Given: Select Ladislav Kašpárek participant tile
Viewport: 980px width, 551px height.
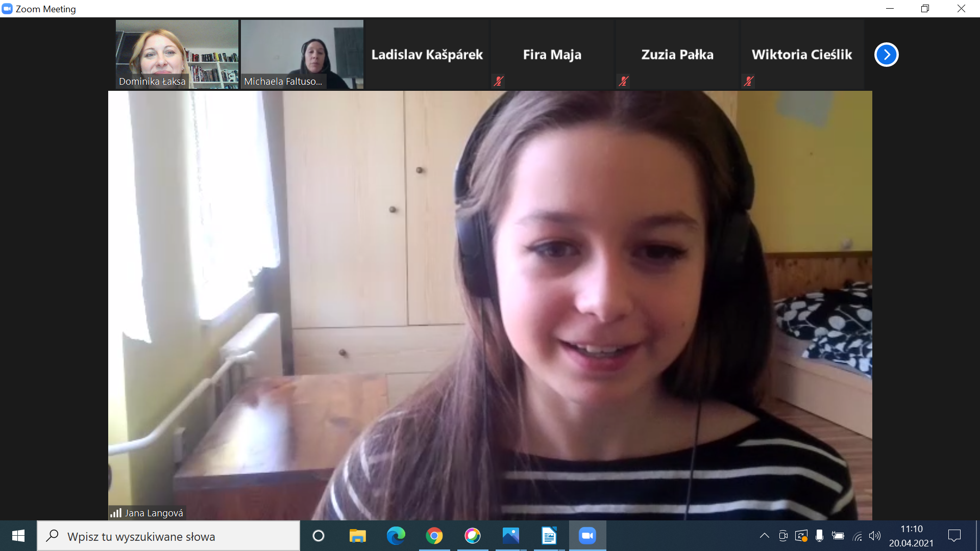Looking at the screenshot, I should click(x=427, y=54).
